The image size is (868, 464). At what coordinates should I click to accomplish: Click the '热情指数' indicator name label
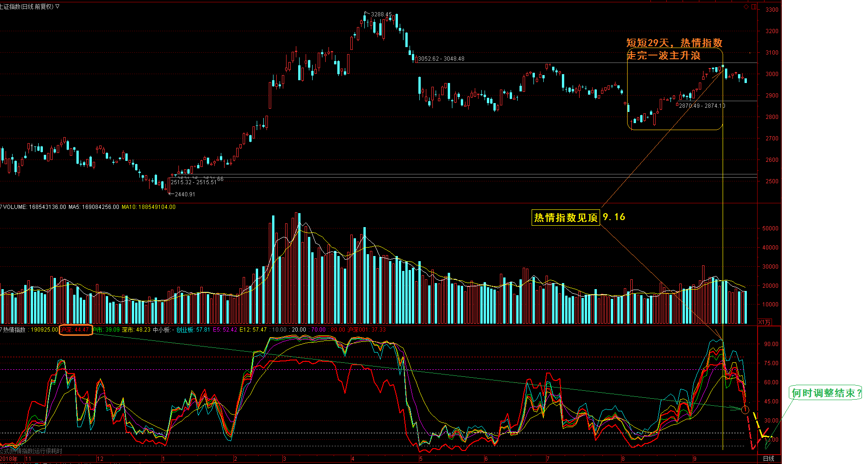14,330
